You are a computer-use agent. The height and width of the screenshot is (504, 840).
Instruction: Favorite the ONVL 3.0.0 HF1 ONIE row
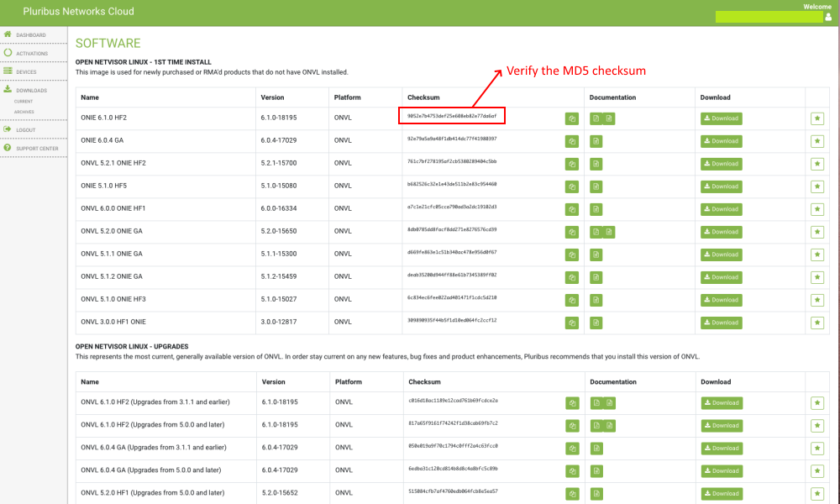pyautogui.click(x=817, y=323)
